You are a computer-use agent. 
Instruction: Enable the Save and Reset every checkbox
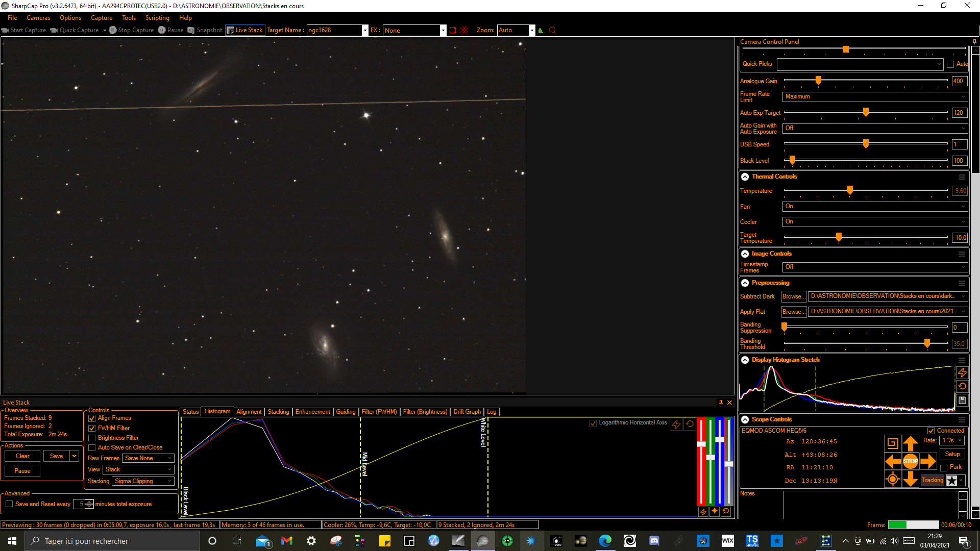click(9, 504)
